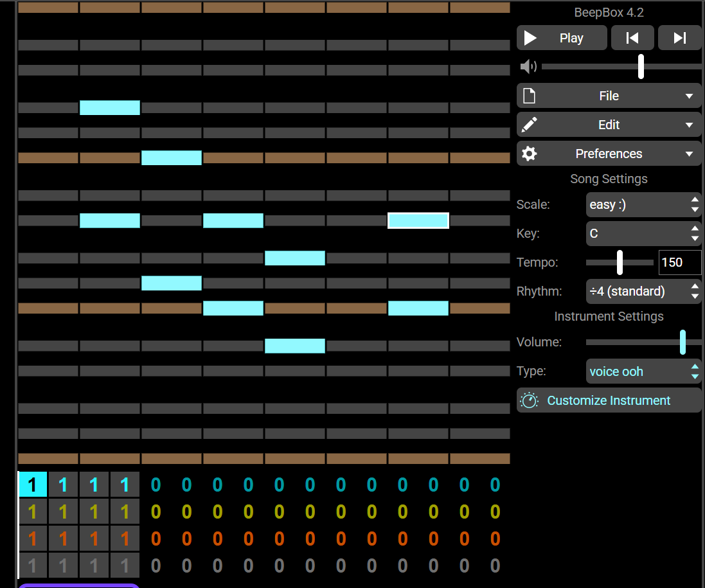
Task: Click the white-outlined selected note block
Action: pyautogui.click(x=418, y=220)
